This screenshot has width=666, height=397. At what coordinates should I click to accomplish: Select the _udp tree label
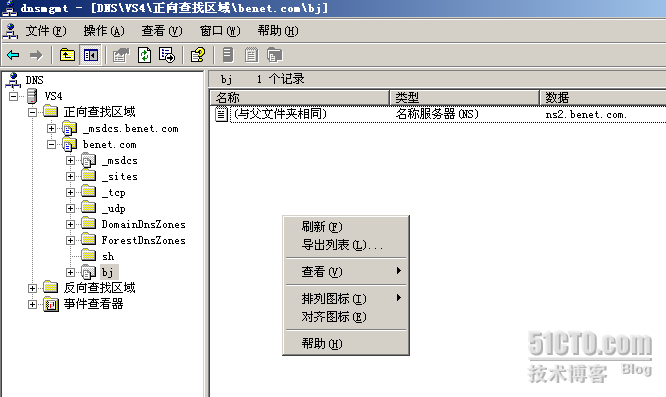114,208
